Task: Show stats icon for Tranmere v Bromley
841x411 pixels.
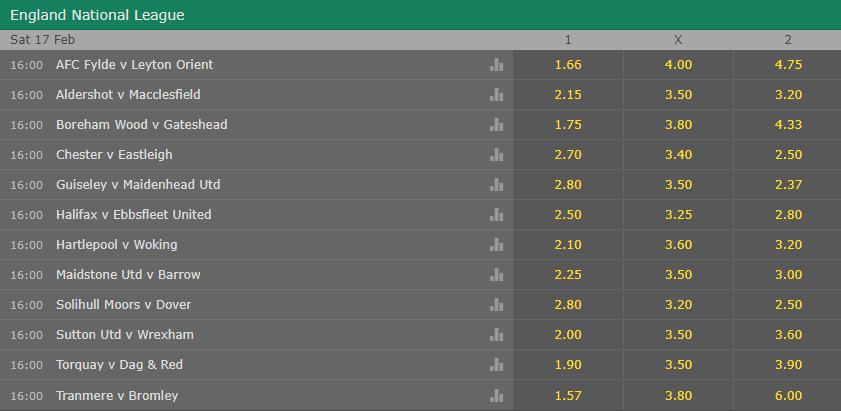Action: pos(496,396)
